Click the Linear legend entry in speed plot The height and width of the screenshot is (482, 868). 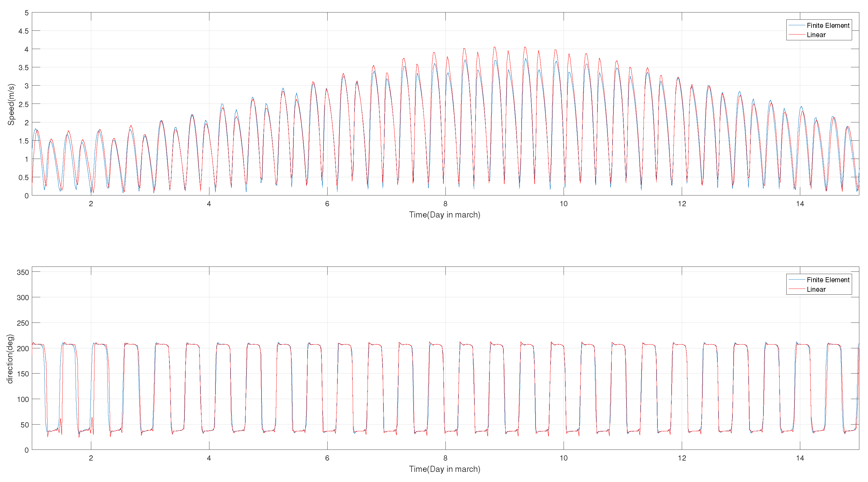(x=816, y=35)
